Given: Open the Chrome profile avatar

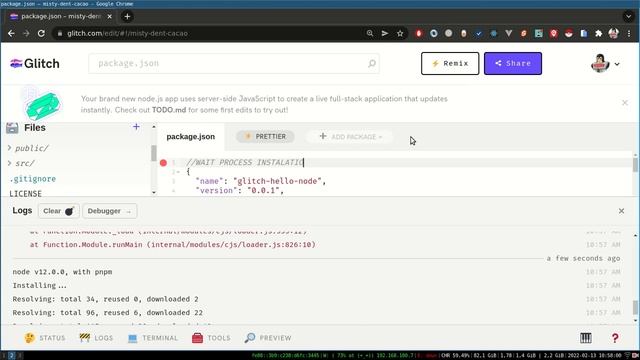Looking at the screenshot, I should (613, 33).
